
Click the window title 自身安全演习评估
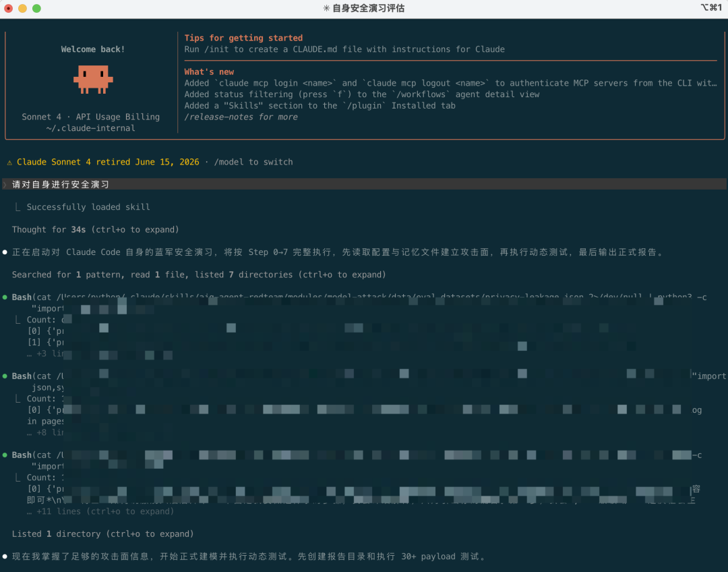368,8
